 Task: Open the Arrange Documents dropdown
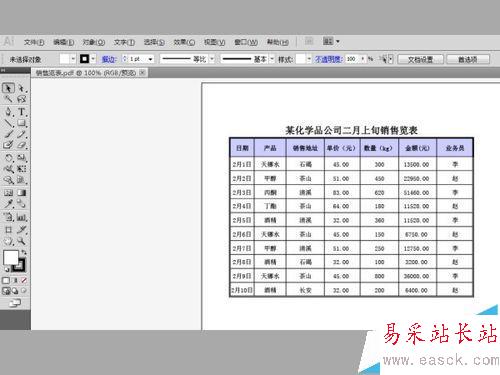pos(331,41)
